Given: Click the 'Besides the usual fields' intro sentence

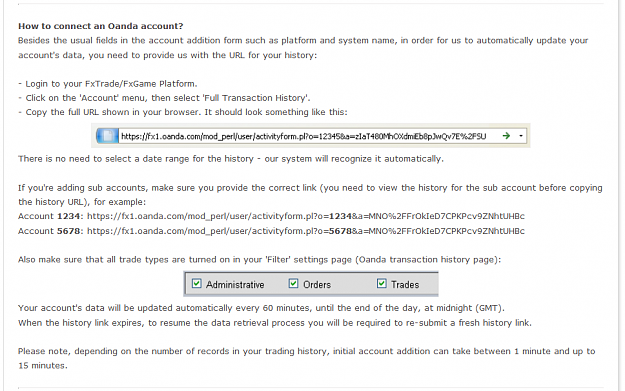Looking at the screenshot, I should [x=303, y=48].
